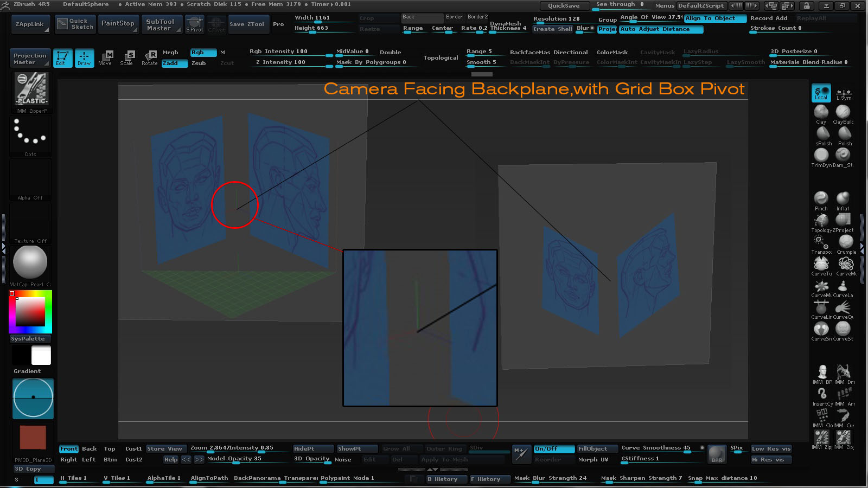Open the DefaultZScript menu
The height and width of the screenshot is (488, 868).
click(701, 5)
